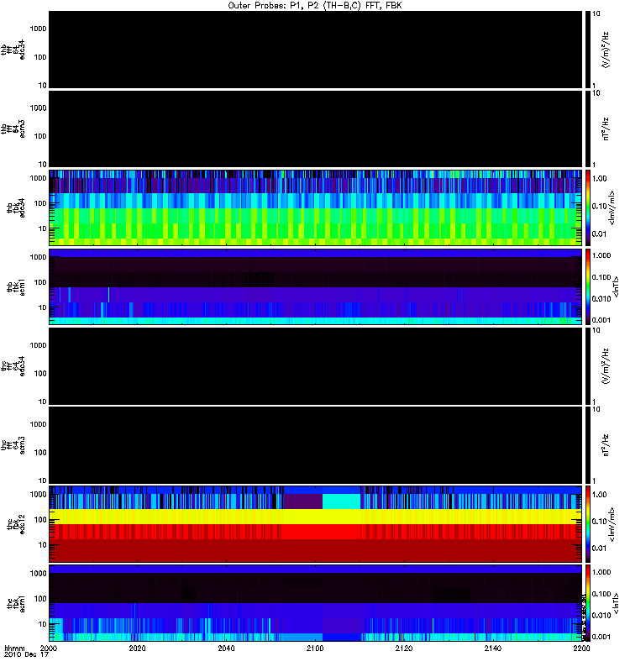This screenshot has height=672, width=630.
Task: Click the 'thc fff 64 scm3' panel label
Action: (x=13, y=445)
